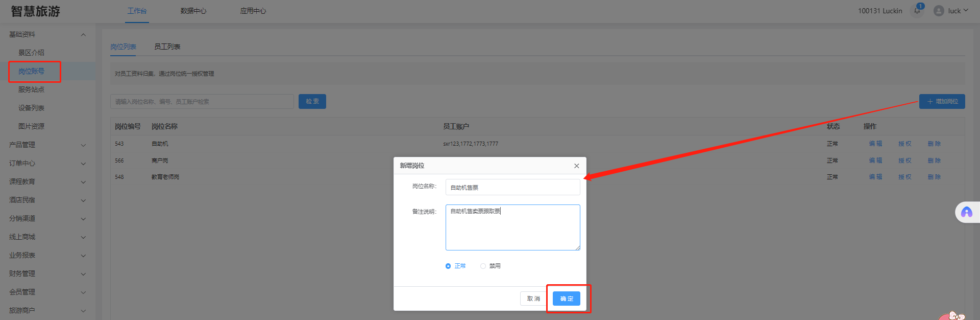This screenshot has width=980, height=320.
Task: Expand the 产品管理 sidebar menu
Action: click(83, 145)
